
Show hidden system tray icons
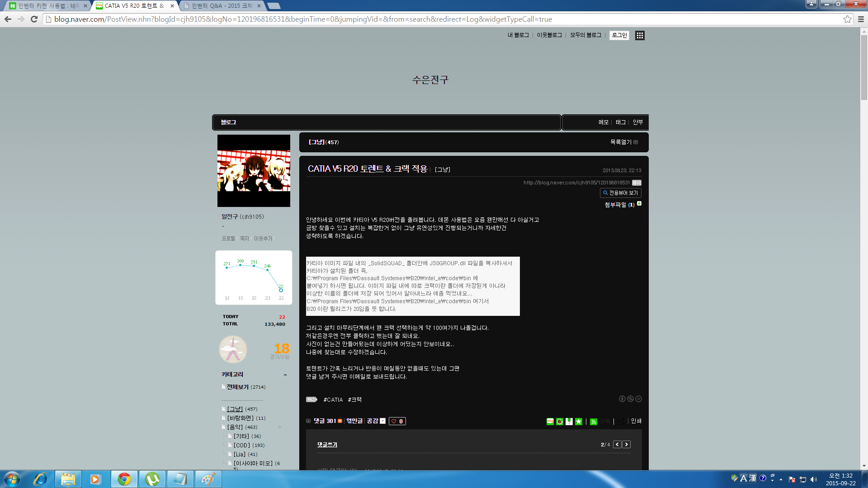click(x=781, y=479)
